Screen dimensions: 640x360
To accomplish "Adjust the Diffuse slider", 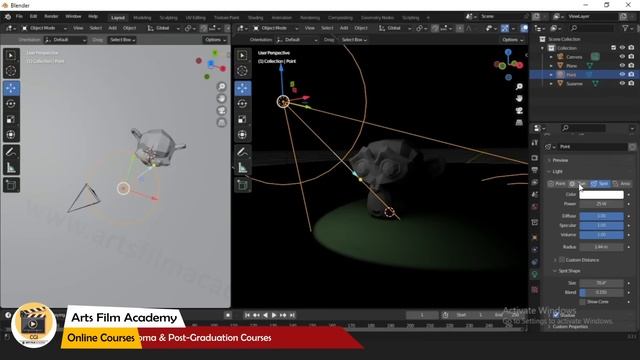I will click(x=601, y=216).
